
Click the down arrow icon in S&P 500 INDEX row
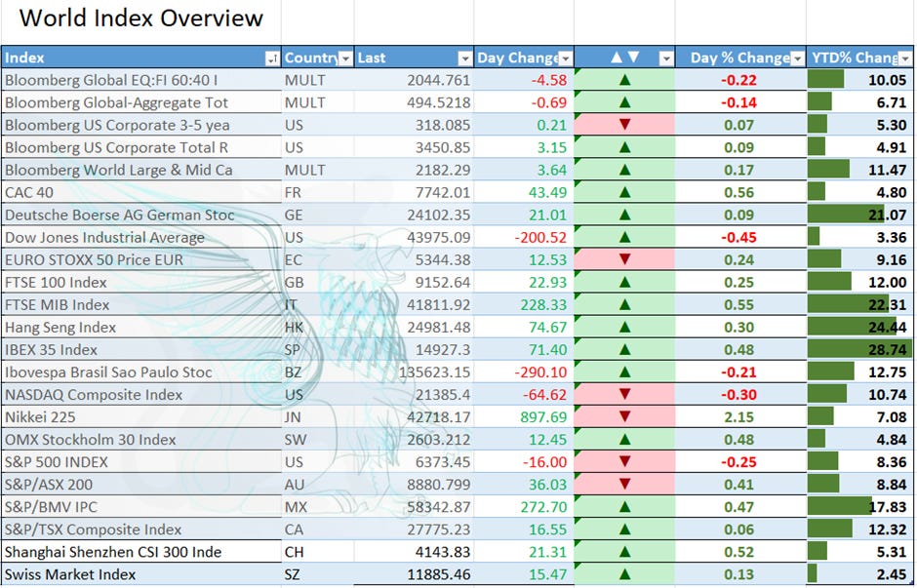pyautogui.click(x=624, y=462)
